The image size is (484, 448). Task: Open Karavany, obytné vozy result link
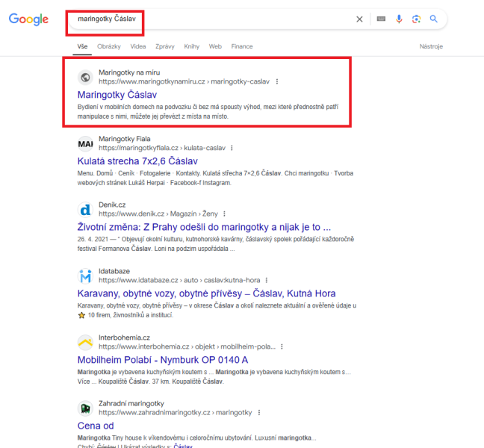206,293
